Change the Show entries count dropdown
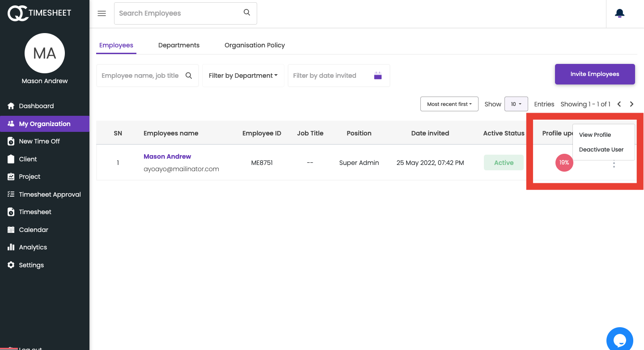The image size is (644, 350). tap(516, 104)
